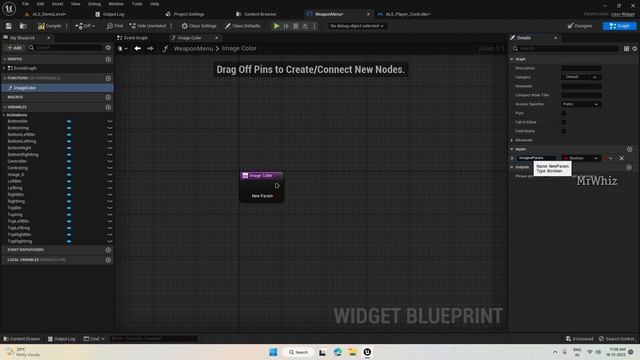Collapse the Outputs section
Viewport: 640px width, 360px height.
pyautogui.click(x=512, y=167)
